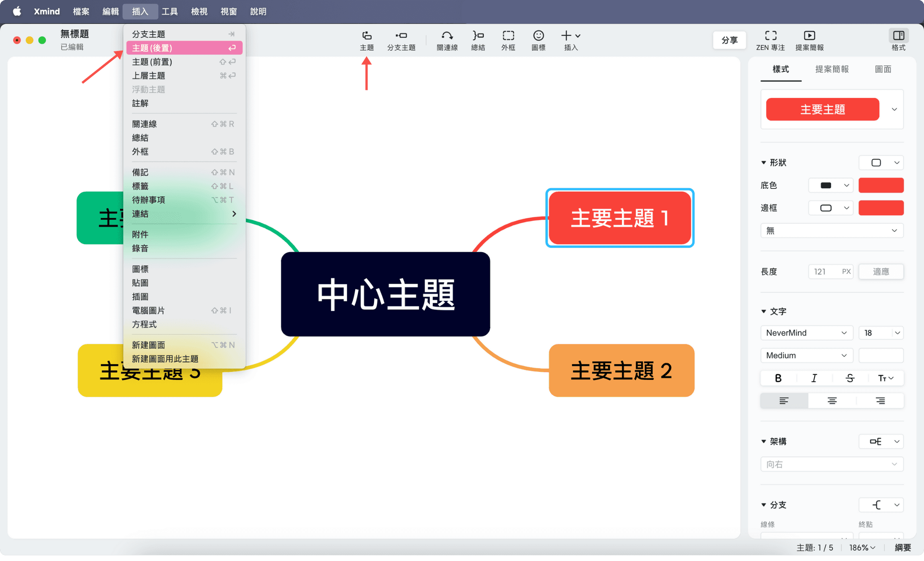Add a boundary with the 外框 icon
The height and width of the screenshot is (561, 924).
507,40
